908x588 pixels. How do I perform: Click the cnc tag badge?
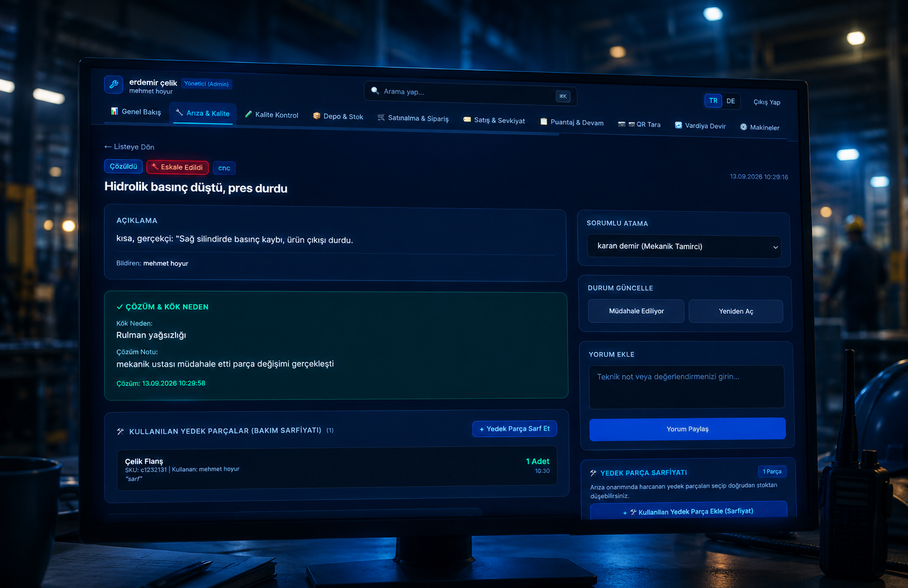pyautogui.click(x=224, y=168)
